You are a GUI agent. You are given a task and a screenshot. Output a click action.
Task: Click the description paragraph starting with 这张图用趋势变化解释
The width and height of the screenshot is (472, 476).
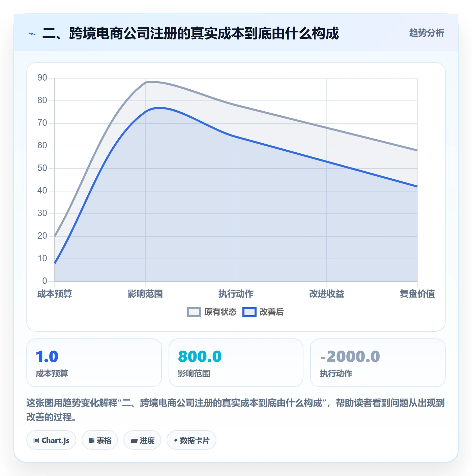236,410
